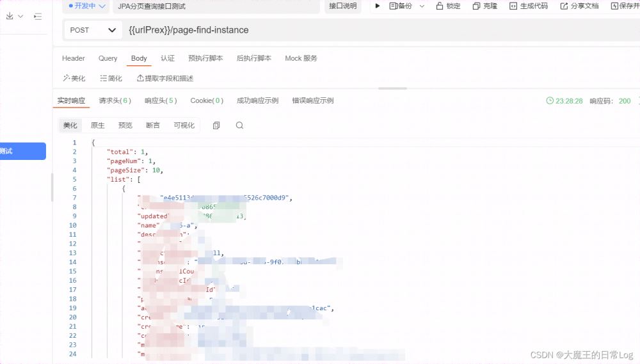Switch to the Header tab
640x364 pixels.
(74, 58)
